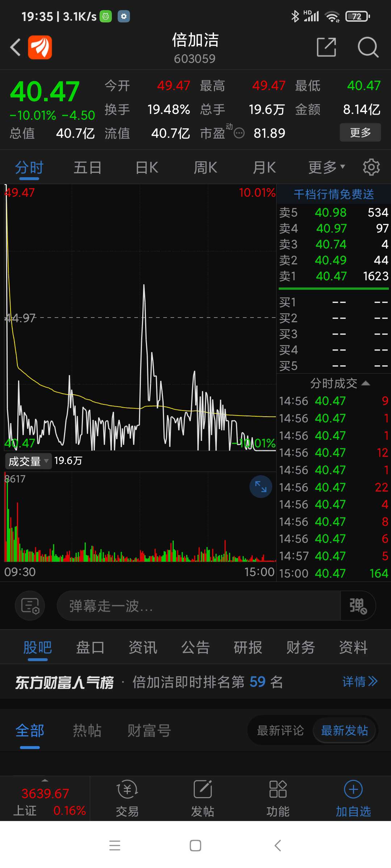Screen dimensions: 391x868
Task: Select the 股吧 tab
Action: point(38,647)
